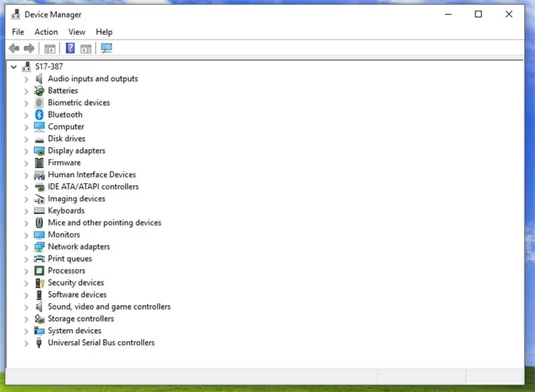Expand the Network adapters category arrow

(x=26, y=248)
